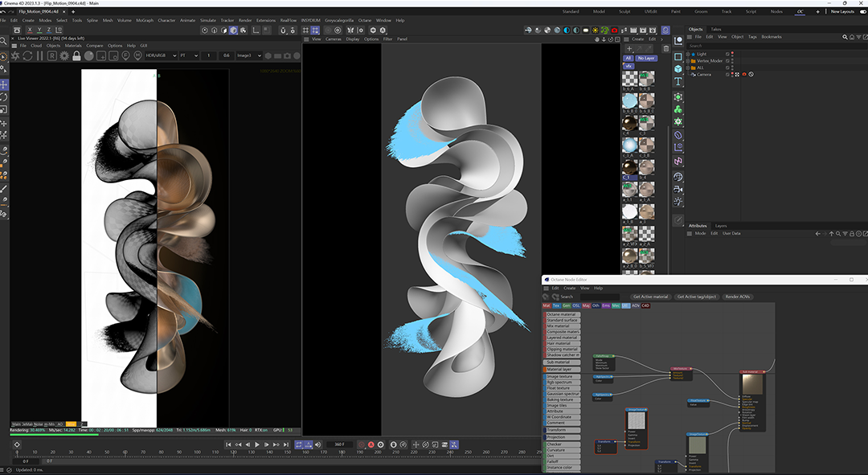Record active objects keyframe in timeline
This screenshot has width=868, height=475.
click(x=362, y=444)
